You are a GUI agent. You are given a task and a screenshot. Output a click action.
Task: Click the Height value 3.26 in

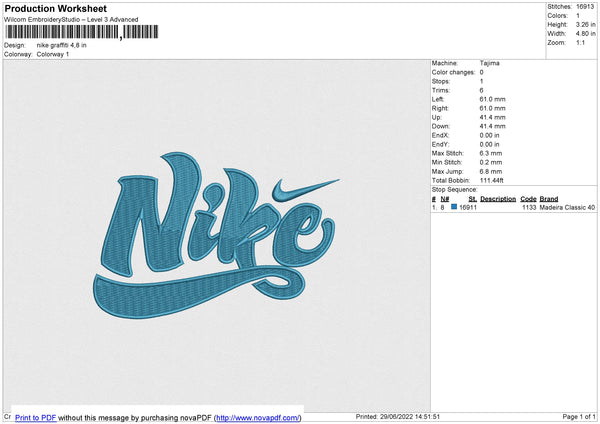point(585,24)
